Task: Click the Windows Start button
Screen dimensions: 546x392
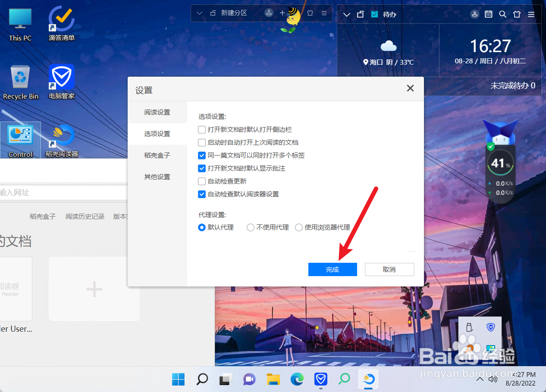Action: (x=178, y=379)
